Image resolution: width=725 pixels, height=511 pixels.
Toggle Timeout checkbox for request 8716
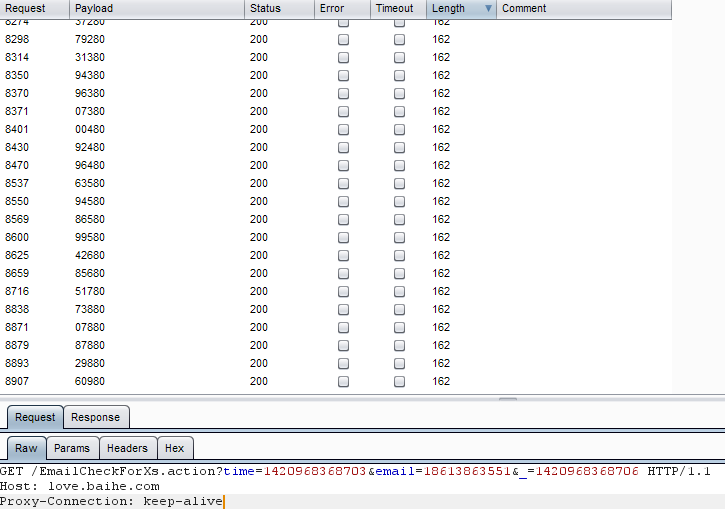pos(399,292)
